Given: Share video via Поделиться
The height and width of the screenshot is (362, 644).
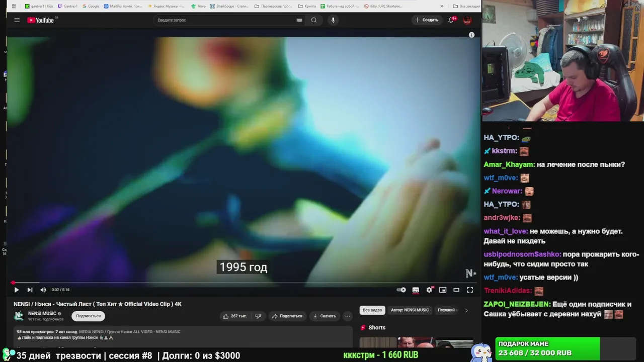Looking at the screenshot, I should pyautogui.click(x=287, y=316).
